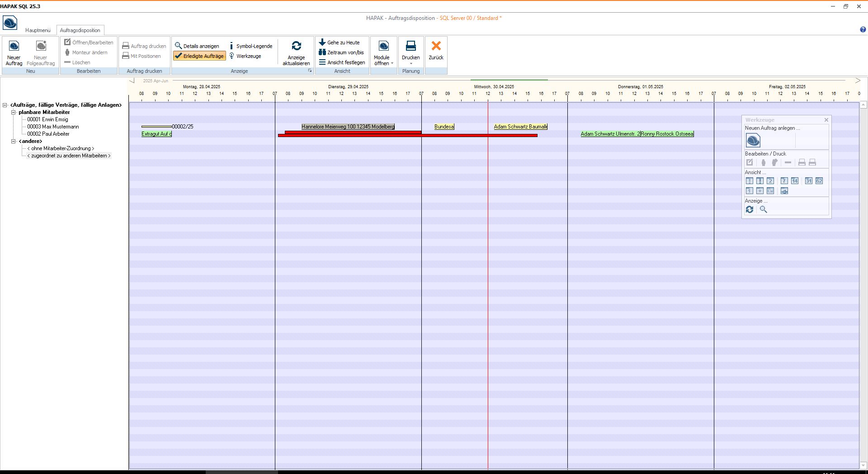868x474 pixels.
Task: Click Zeitraum von/bis button
Action: [341, 52]
